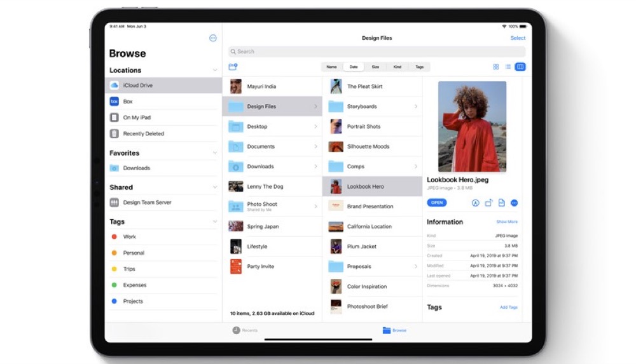Open the more options ellipsis in sidebar
The image size is (636, 364).
[213, 38]
